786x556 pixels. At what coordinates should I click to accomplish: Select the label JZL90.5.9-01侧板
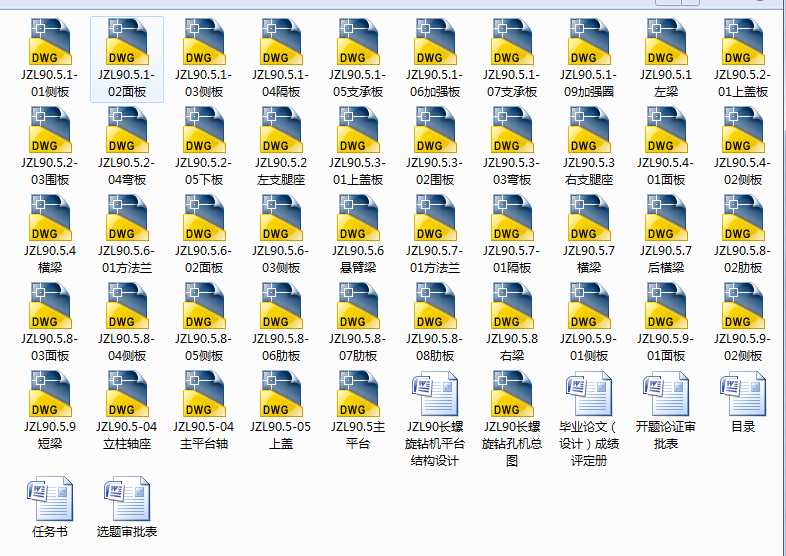tap(589, 347)
